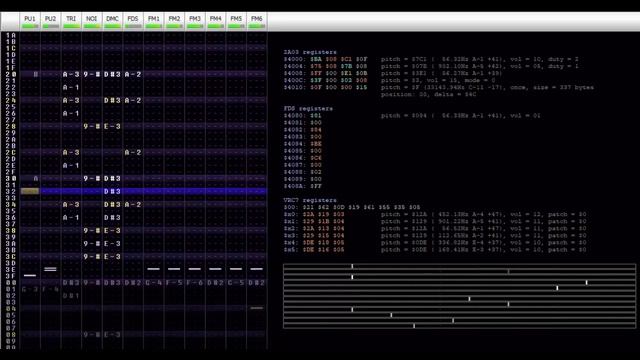Select A-3 note in TRI row 24
Screen dimensions: 640x360
coord(71,100)
